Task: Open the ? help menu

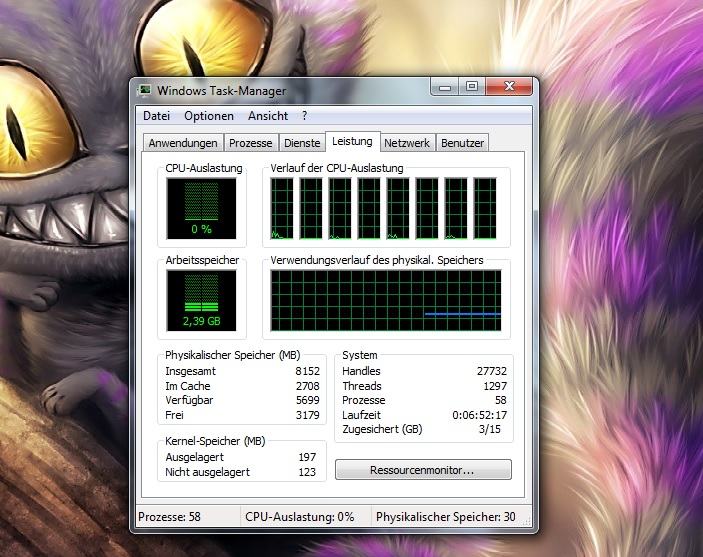Action: pyautogui.click(x=304, y=116)
